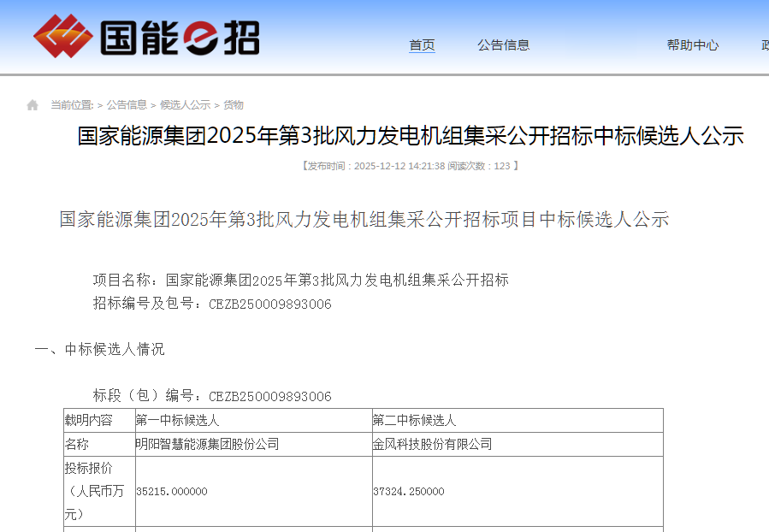Click the 载明内容 table header cell
Screen dimensions: 769x532
(99, 420)
